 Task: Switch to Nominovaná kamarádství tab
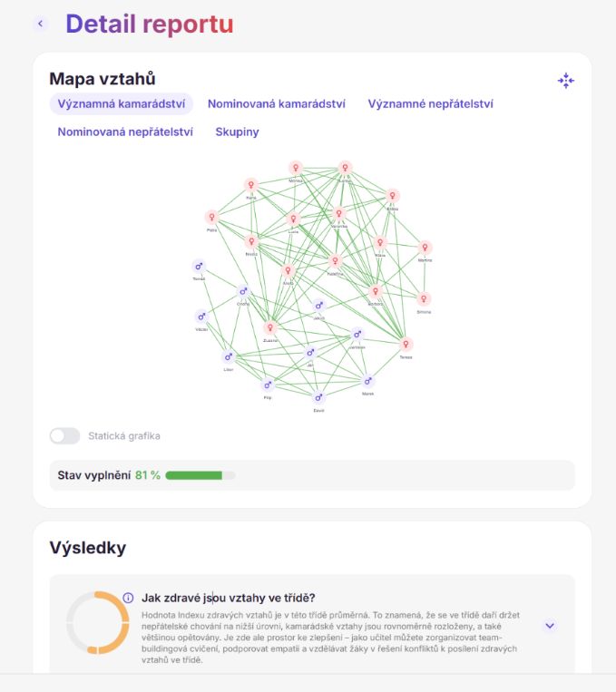(277, 104)
